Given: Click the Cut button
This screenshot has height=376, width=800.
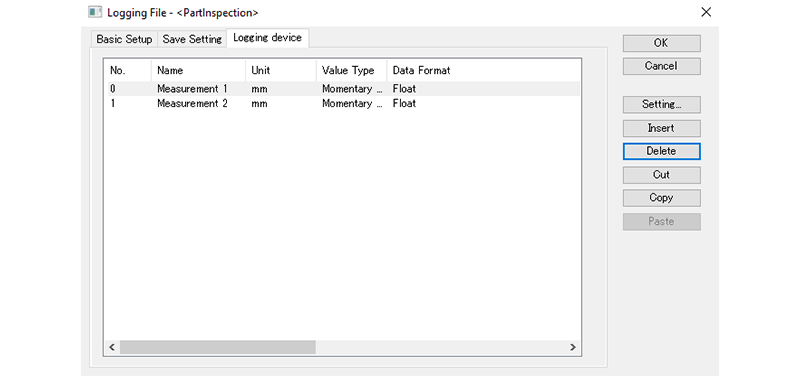Looking at the screenshot, I should pos(661,175).
